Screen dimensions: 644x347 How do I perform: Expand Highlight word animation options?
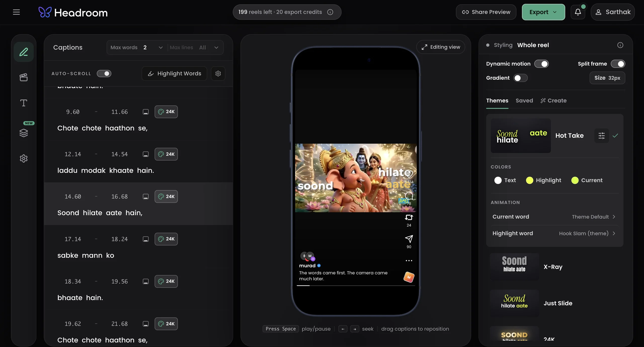pyautogui.click(x=554, y=233)
